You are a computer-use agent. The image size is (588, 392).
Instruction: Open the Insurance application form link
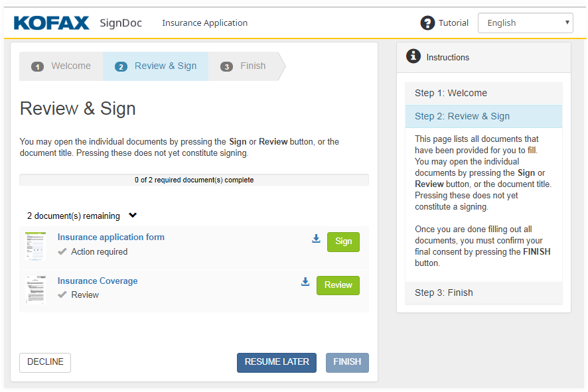(111, 237)
